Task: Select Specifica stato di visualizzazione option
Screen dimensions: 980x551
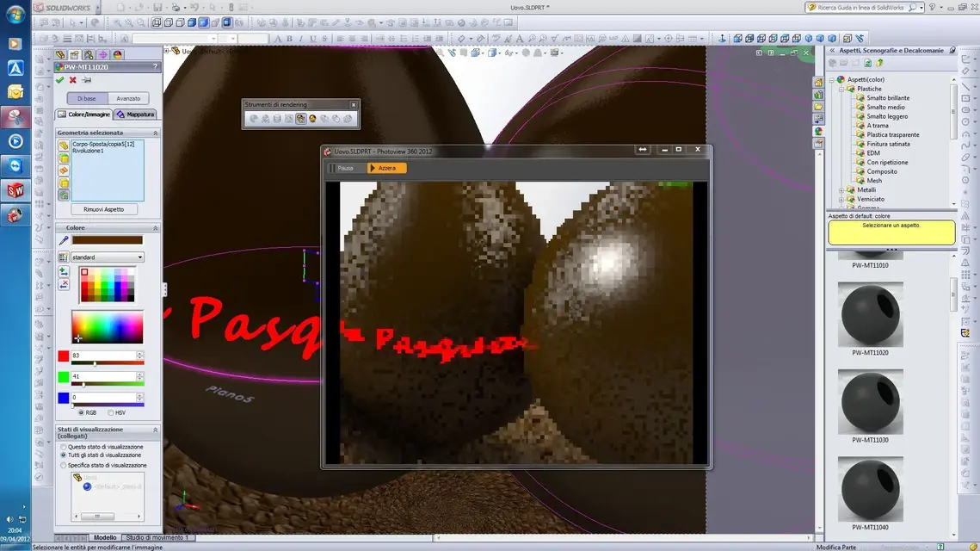Action: pyautogui.click(x=63, y=465)
